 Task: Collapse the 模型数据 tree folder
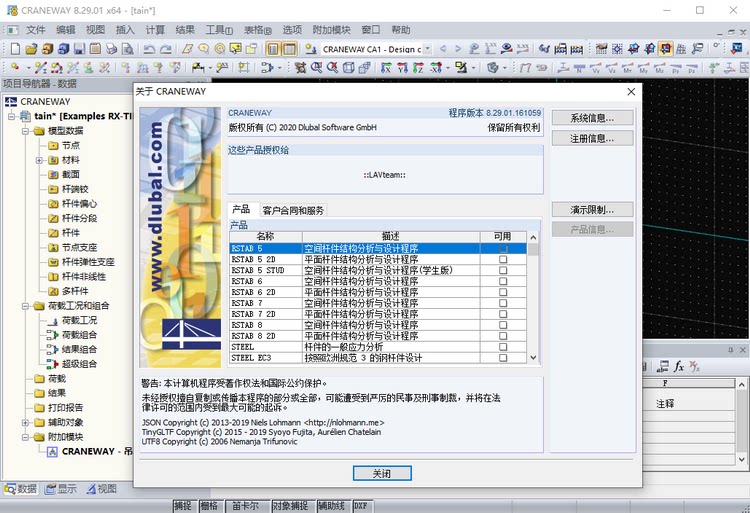[26, 131]
